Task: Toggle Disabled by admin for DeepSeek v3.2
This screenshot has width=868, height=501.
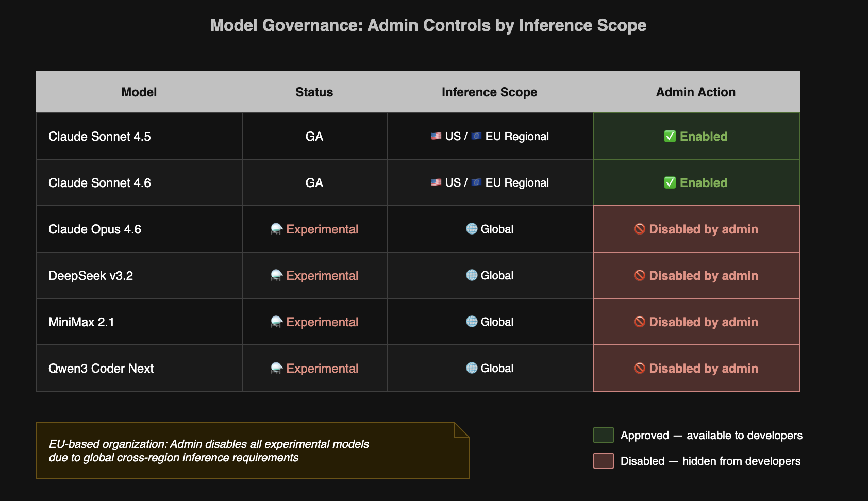Action: coord(696,275)
